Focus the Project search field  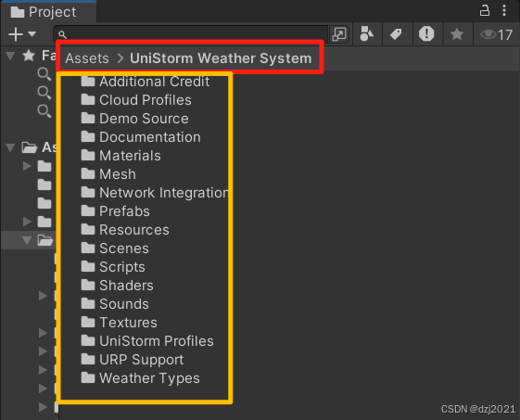(191, 34)
